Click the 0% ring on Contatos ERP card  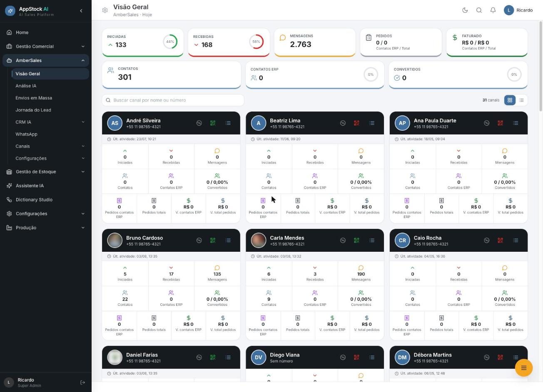click(x=371, y=74)
